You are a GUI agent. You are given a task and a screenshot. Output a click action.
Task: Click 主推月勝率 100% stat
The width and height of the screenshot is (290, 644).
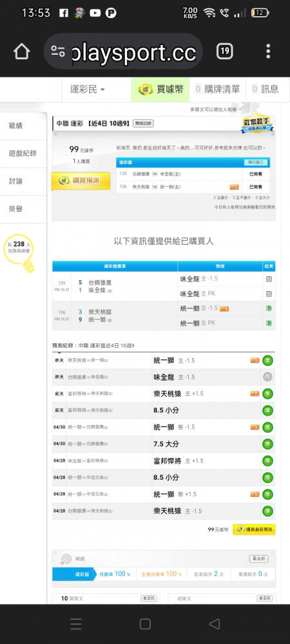point(161,574)
